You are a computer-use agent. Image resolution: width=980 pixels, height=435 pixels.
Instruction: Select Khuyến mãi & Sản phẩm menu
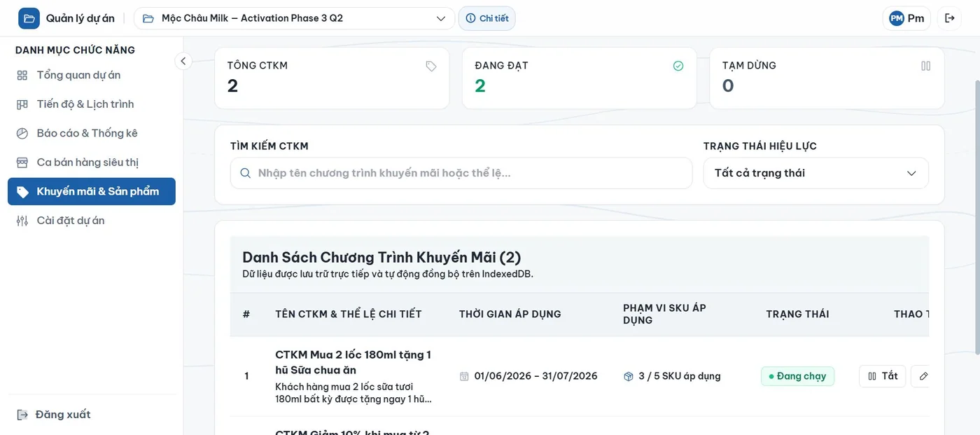92,191
